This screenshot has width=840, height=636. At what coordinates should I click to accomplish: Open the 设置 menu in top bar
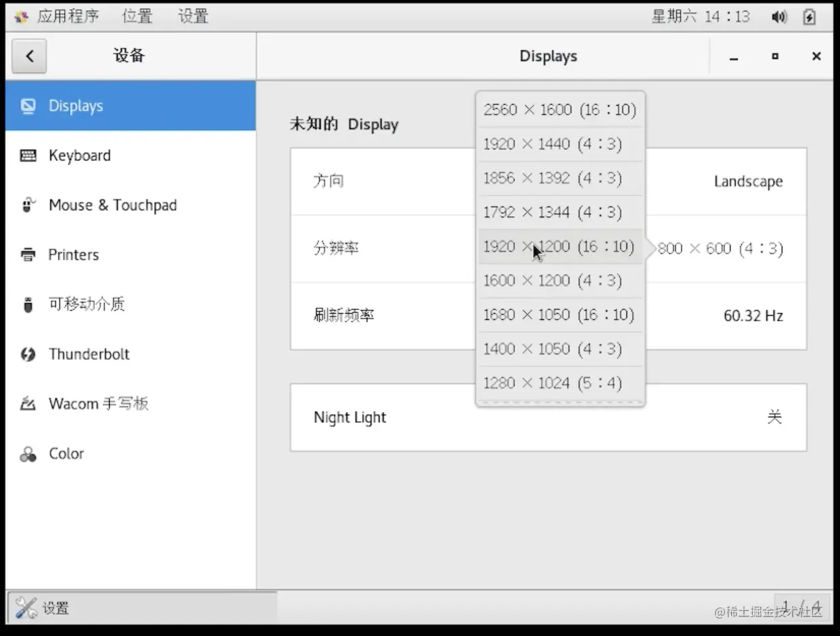193,16
